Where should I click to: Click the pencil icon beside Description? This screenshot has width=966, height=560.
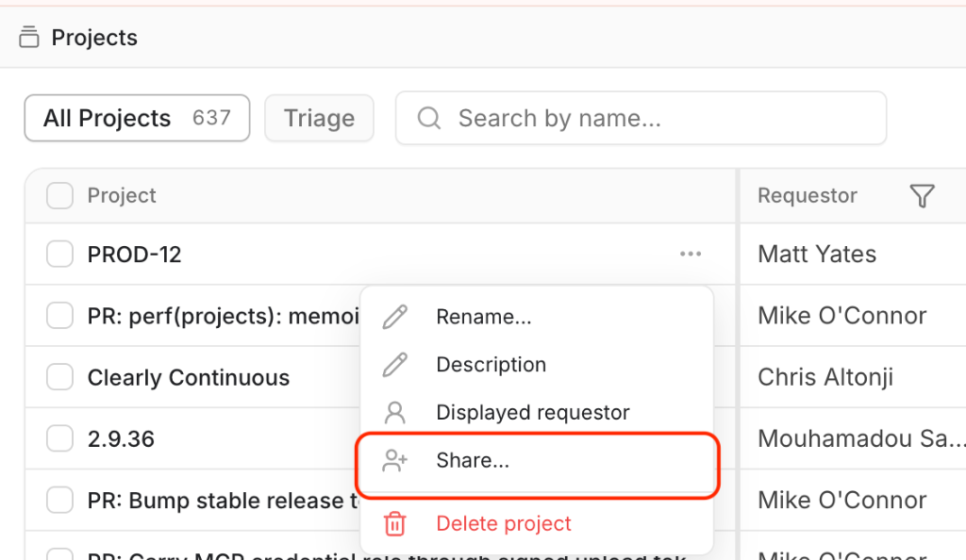[x=395, y=364]
